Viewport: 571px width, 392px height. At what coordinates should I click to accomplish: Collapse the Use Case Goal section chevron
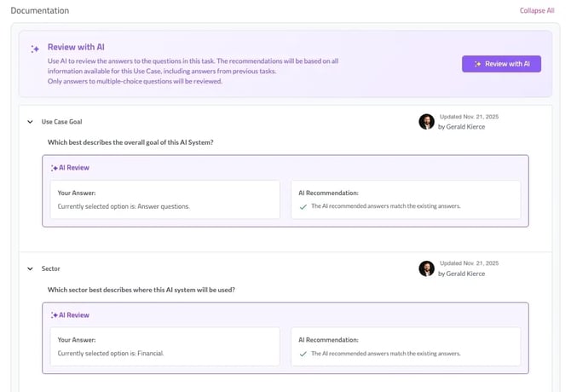pos(30,122)
